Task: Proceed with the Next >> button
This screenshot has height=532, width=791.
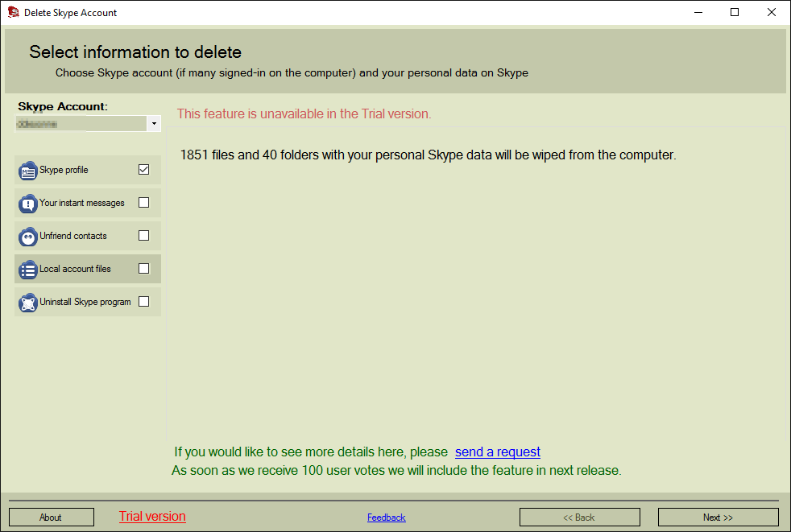Action: tap(719, 518)
